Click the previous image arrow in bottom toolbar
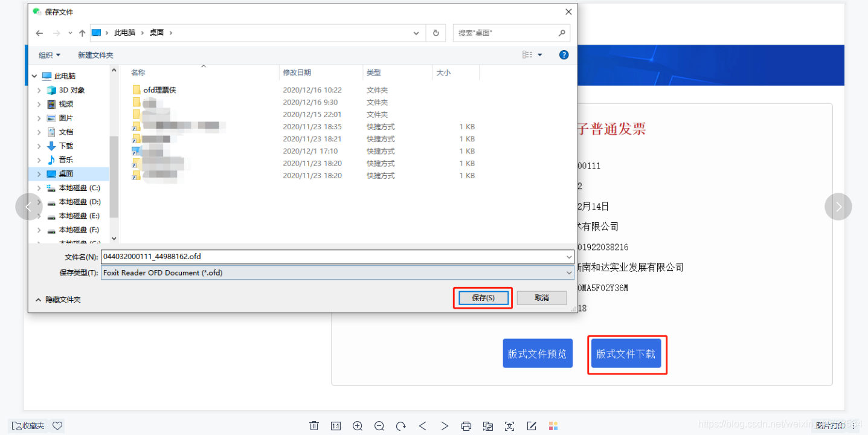 (423, 426)
